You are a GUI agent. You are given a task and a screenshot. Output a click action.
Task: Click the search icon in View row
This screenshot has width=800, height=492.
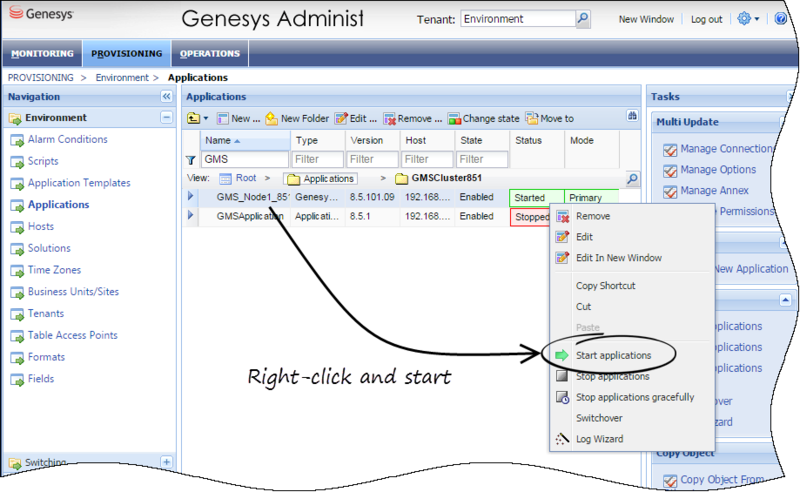[632, 179]
